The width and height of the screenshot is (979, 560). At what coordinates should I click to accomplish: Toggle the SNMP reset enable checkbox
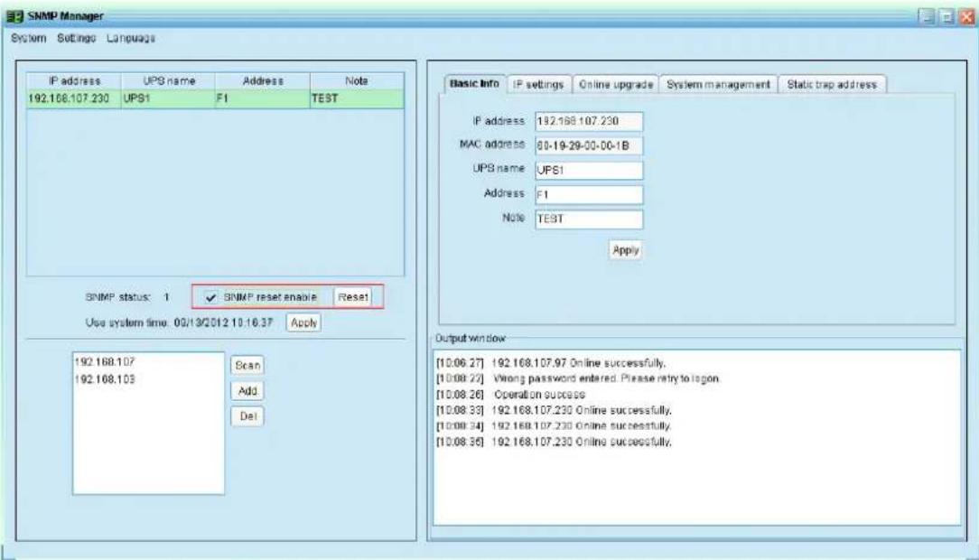click(211, 297)
